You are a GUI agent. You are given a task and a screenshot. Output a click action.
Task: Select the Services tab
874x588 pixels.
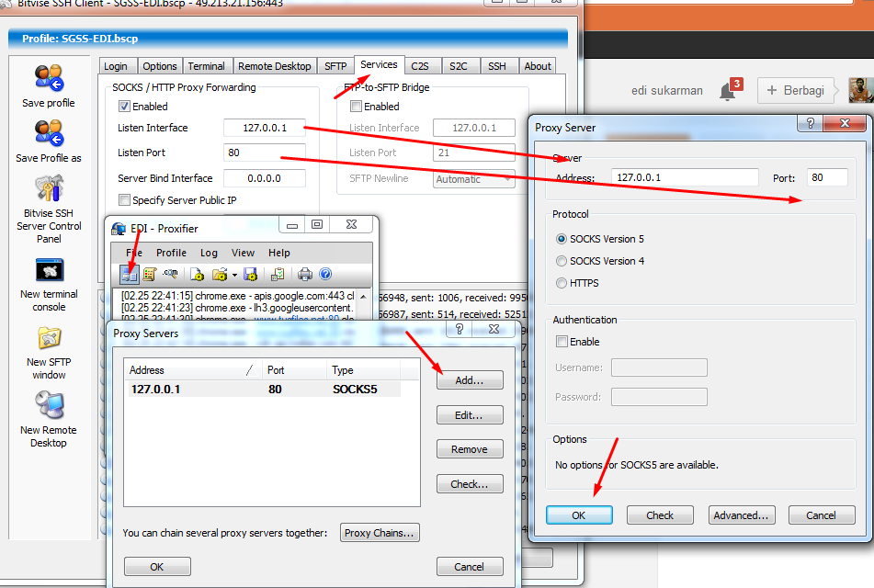[379, 64]
